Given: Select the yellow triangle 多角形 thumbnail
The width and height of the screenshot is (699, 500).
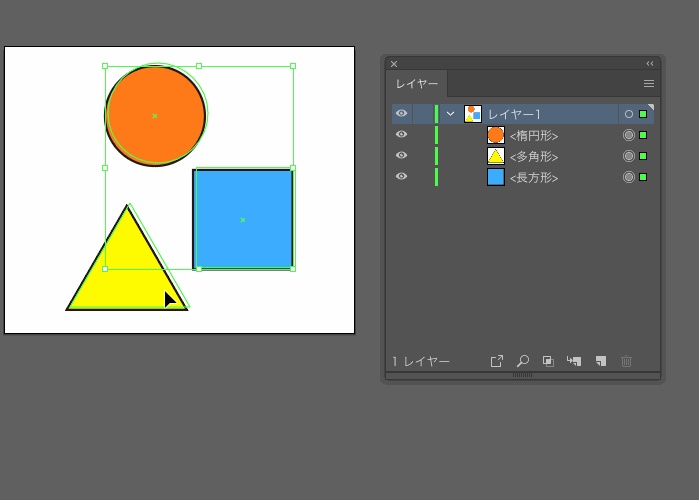Looking at the screenshot, I should [x=496, y=156].
